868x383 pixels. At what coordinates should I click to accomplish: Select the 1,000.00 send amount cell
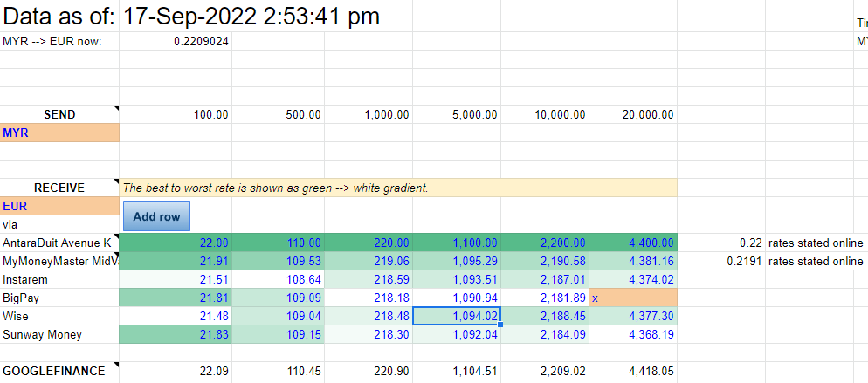point(369,114)
